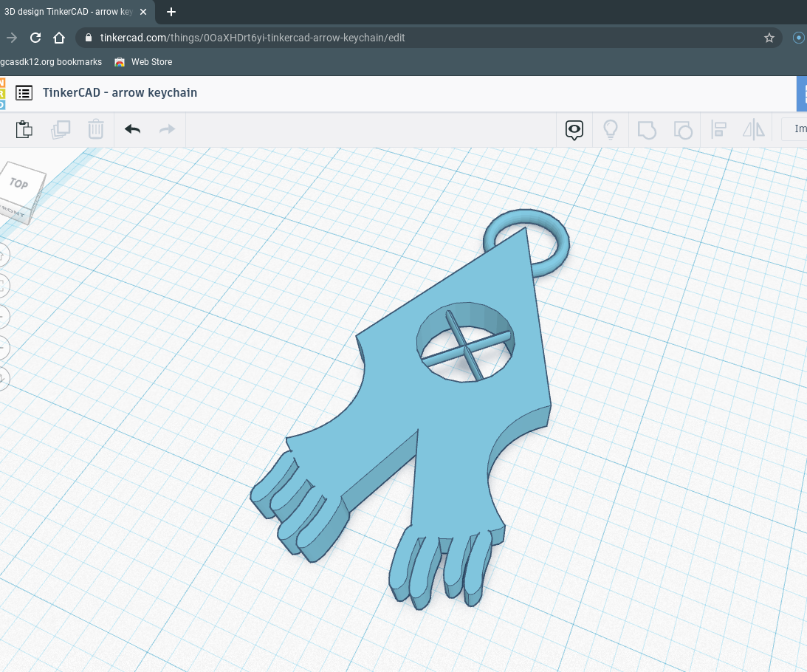The image size is (807, 672).
Task: Click the browser address bar
Action: tap(295, 37)
